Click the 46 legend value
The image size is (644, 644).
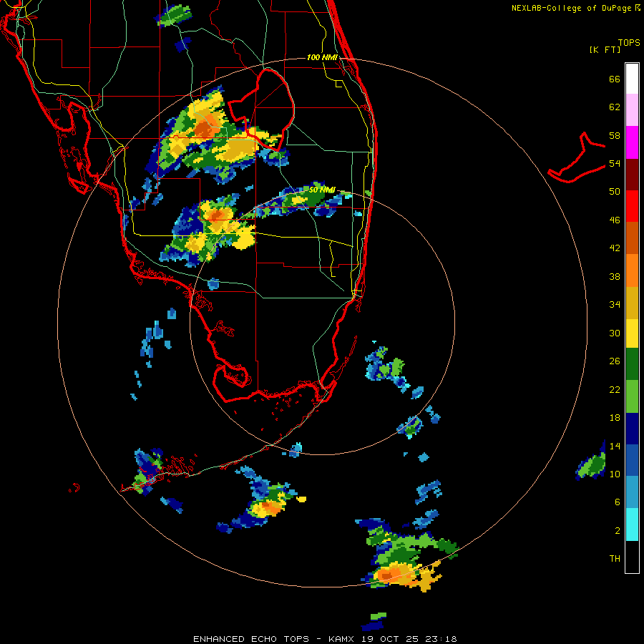(615, 220)
